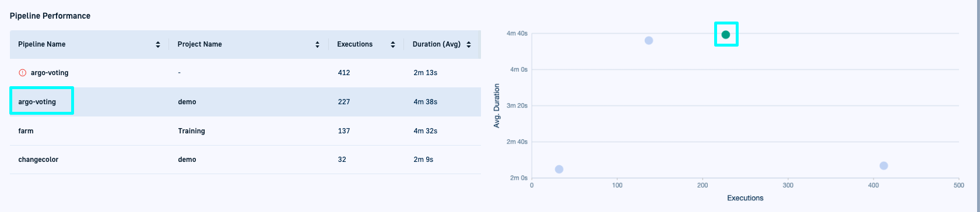
Task: Click the red warning icon beside argo-voting
Action: click(23, 73)
